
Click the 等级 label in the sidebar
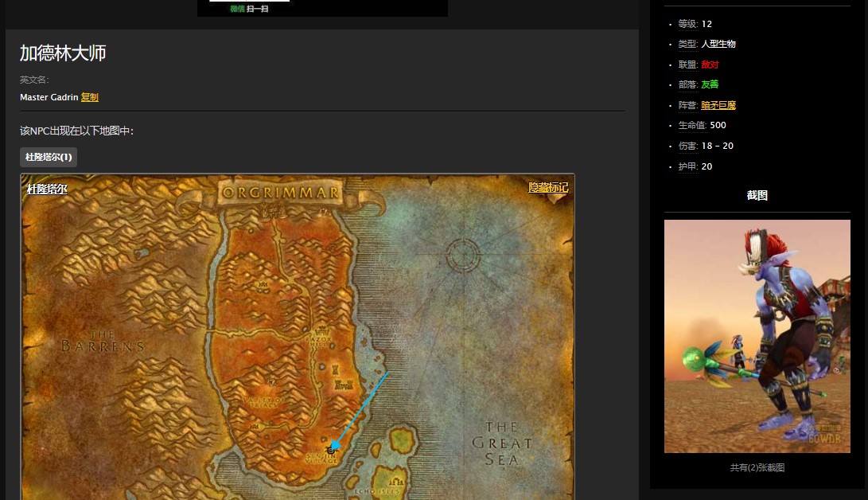pyautogui.click(x=687, y=24)
